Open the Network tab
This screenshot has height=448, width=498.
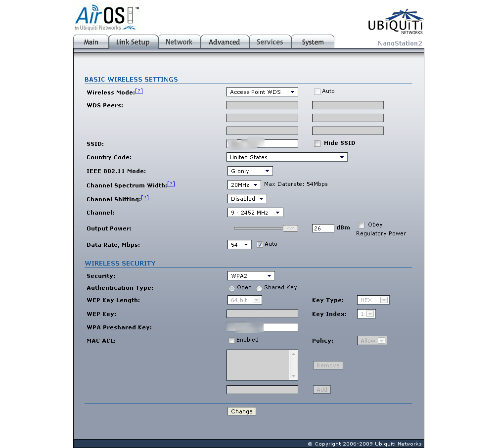click(x=179, y=42)
